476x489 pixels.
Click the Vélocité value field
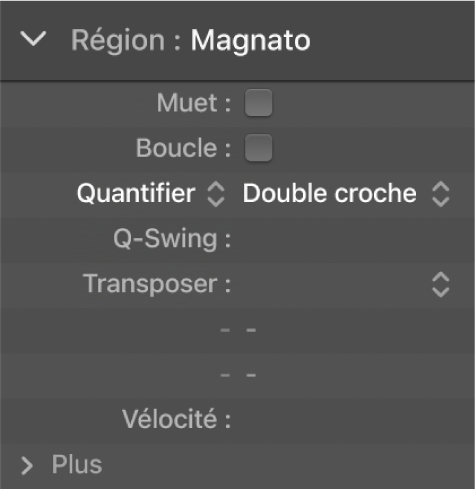pos(347,419)
